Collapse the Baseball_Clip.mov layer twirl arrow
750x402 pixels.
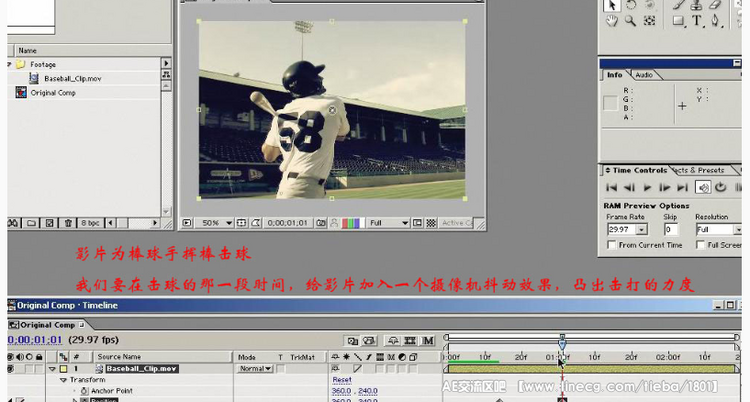(x=52, y=369)
